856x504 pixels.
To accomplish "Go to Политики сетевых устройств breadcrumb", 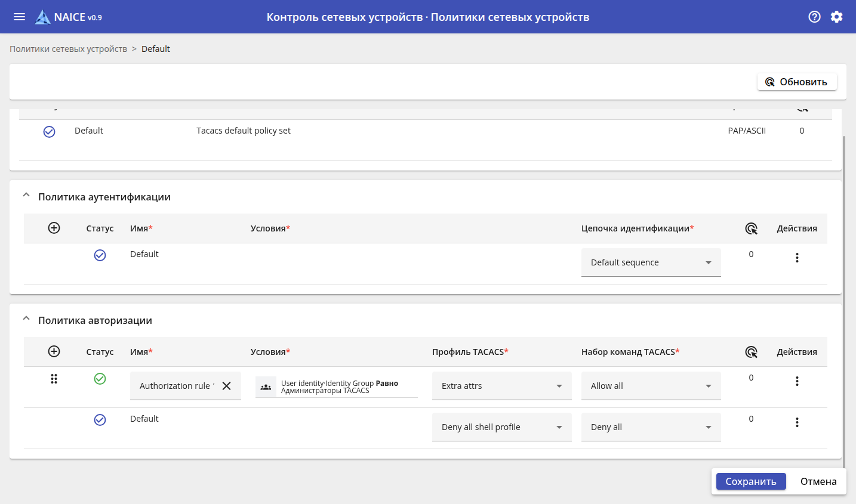I will tap(68, 49).
